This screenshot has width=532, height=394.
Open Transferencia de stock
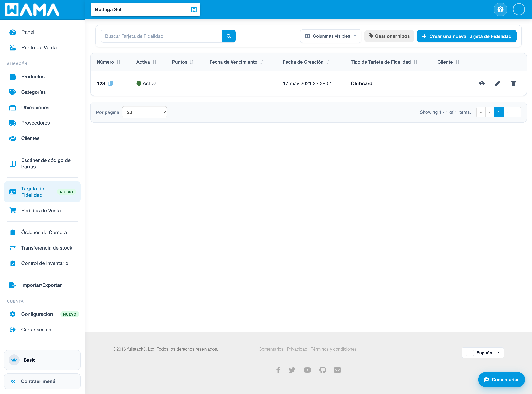[x=42, y=248]
